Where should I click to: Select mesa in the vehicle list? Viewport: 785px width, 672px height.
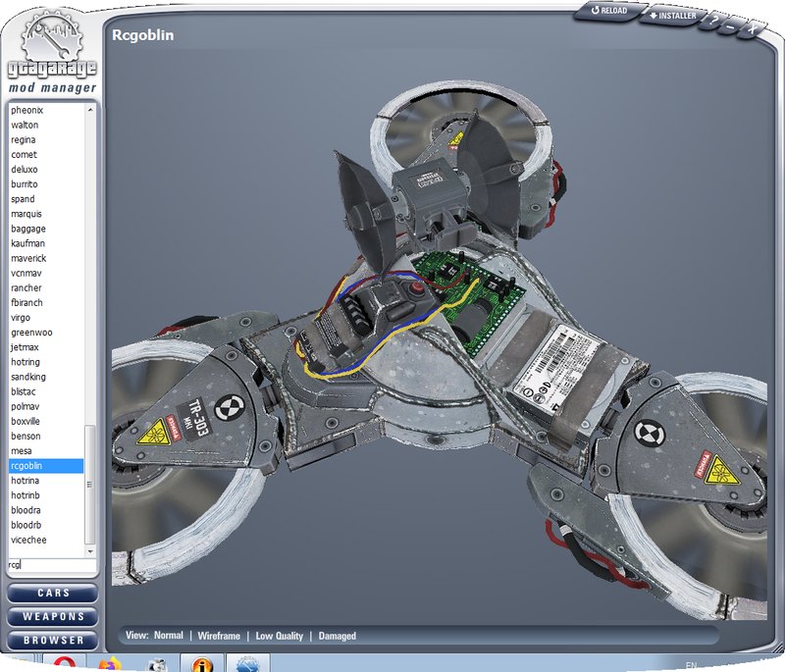pyautogui.click(x=46, y=451)
